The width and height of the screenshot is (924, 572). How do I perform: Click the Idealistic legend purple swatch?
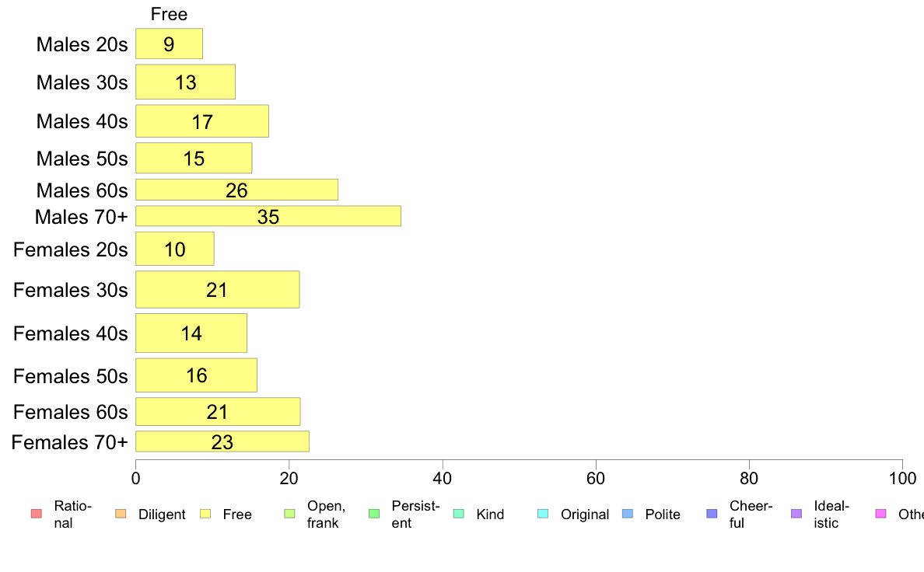[796, 514]
